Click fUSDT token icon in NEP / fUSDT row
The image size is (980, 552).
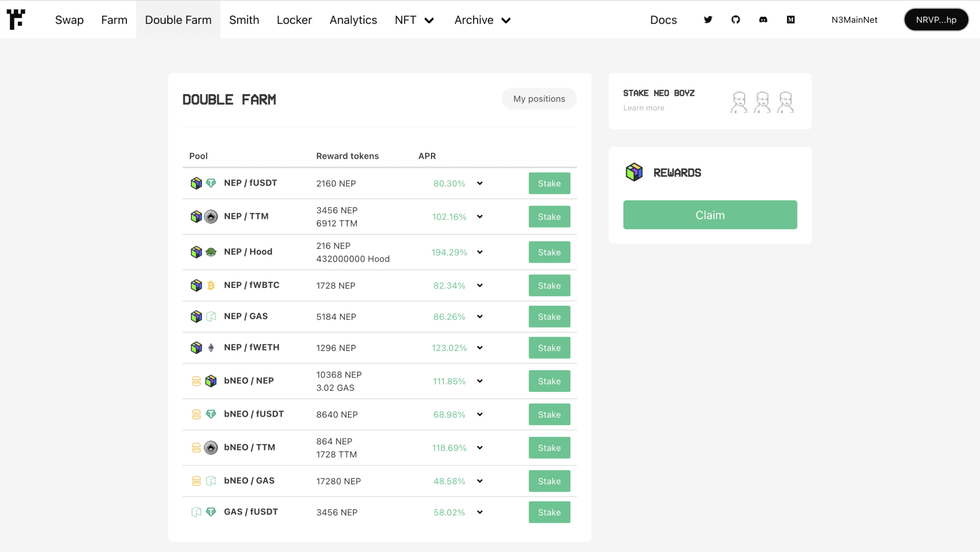pos(211,183)
